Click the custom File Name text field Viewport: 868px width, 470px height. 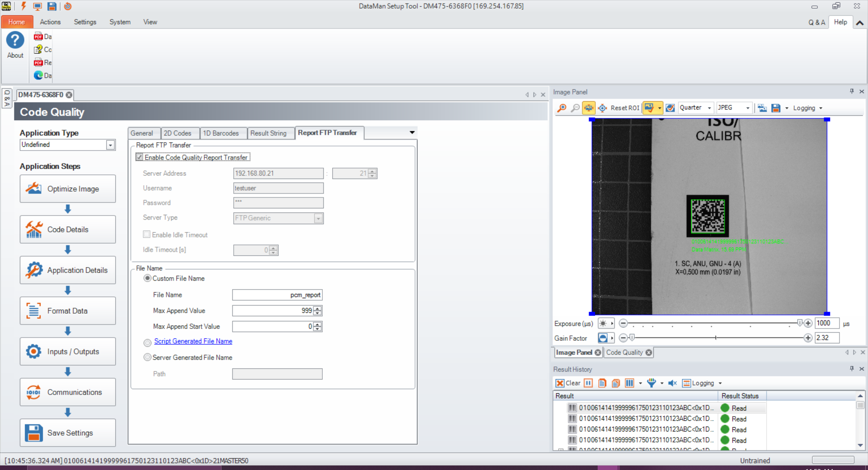(277, 295)
